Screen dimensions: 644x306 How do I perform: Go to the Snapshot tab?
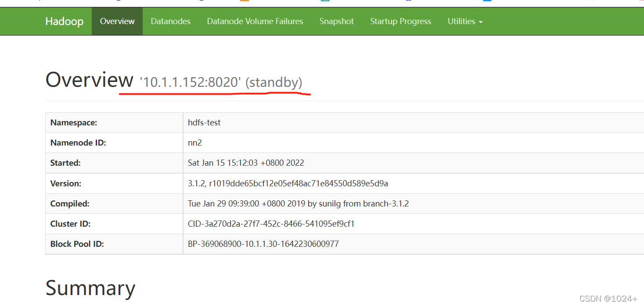coord(337,21)
